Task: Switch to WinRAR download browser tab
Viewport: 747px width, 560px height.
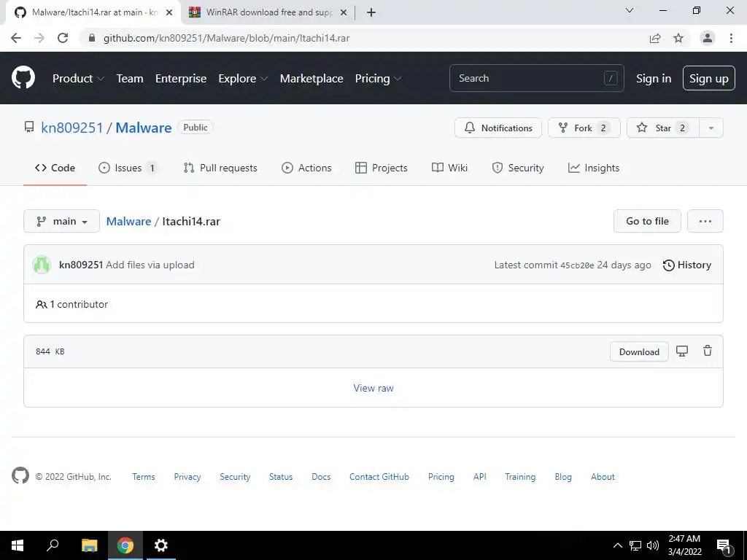Action: pos(268,12)
